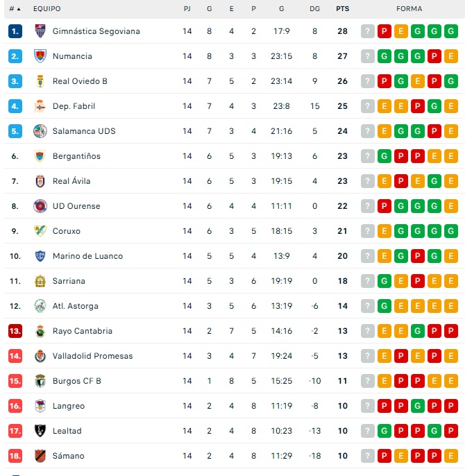Open the Bergantiños team link
Viewport: 465px width, 476px height.
tap(76, 156)
